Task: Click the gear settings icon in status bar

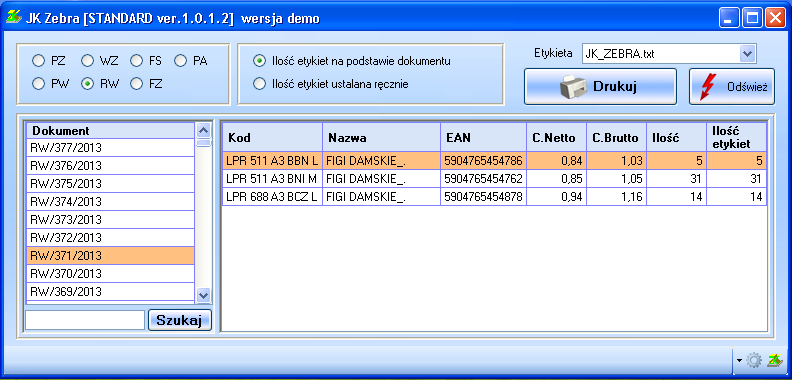Action: coord(754,360)
